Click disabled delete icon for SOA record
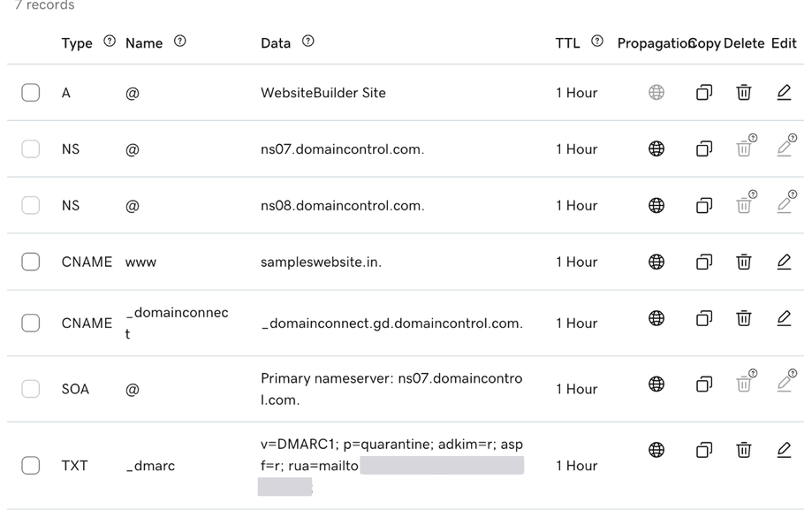 point(744,384)
